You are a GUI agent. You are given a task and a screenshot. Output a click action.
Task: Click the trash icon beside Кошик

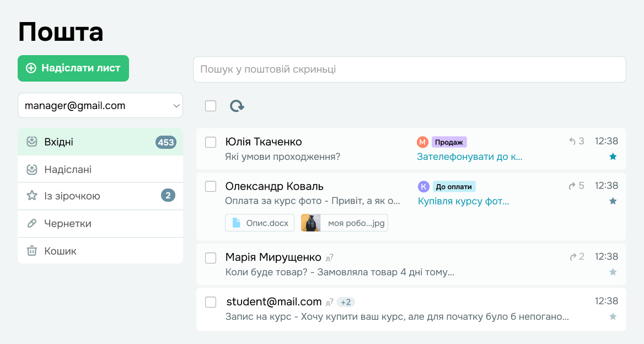[31, 251]
